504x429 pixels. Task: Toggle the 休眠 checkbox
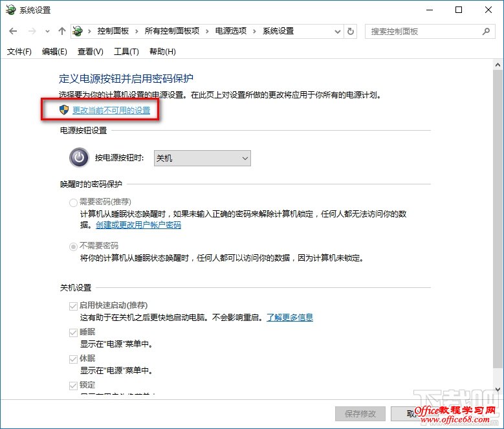pos(73,359)
